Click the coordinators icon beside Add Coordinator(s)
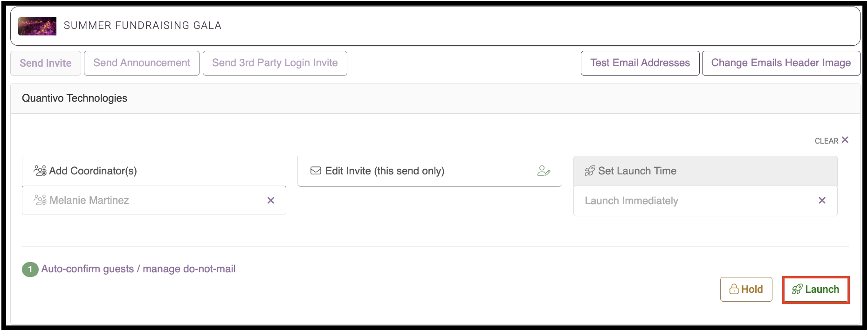 pyautogui.click(x=40, y=171)
